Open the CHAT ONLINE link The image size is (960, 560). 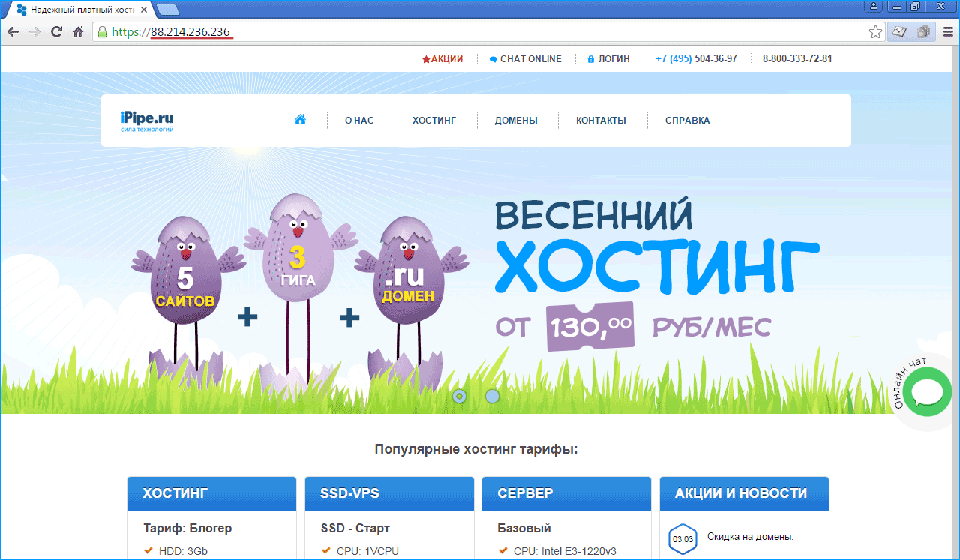(x=525, y=59)
